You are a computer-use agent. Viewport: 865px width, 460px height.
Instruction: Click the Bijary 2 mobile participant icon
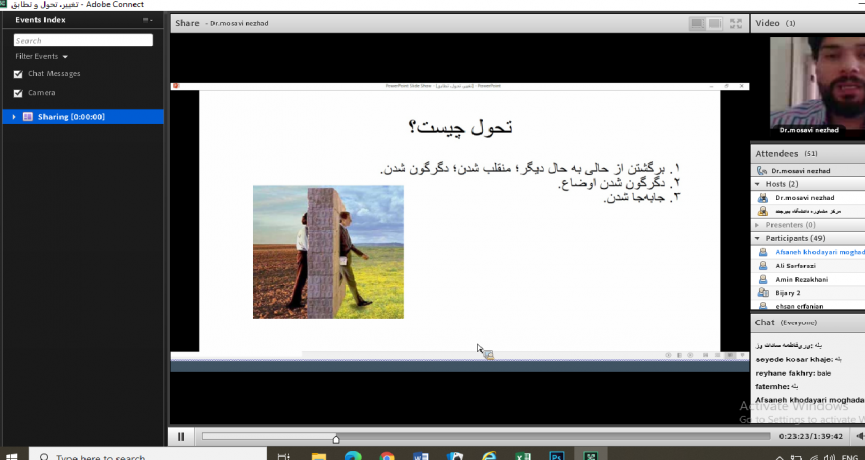[x=762, y=293]
